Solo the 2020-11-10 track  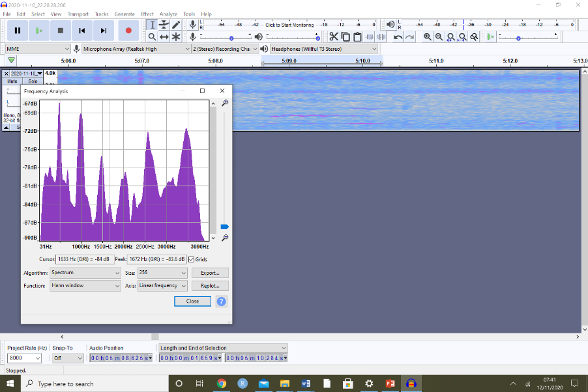33,81
